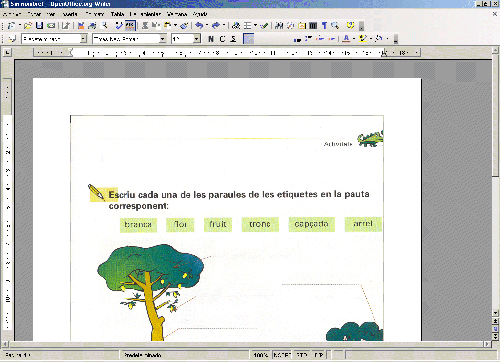
Task: Click the Insert Table icon
Action: pyautogui.click(x=247, y=25)
